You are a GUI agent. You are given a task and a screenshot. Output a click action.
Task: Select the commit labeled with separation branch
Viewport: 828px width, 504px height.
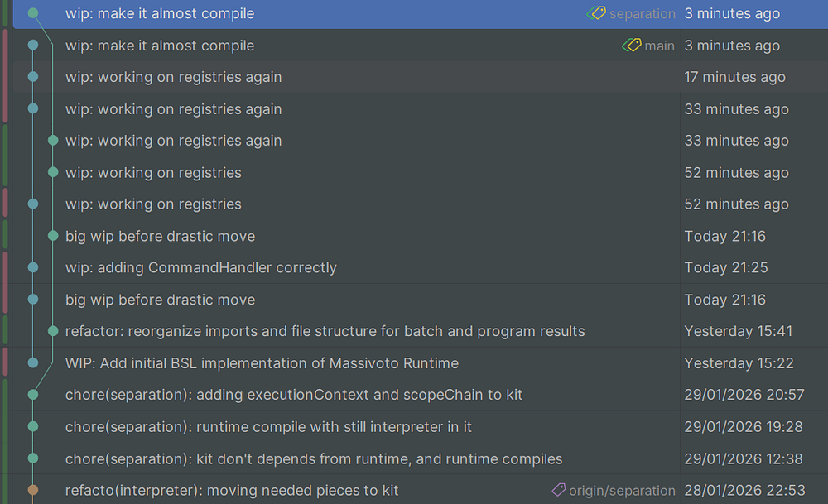pyautogui.click(x=160, y=14)
